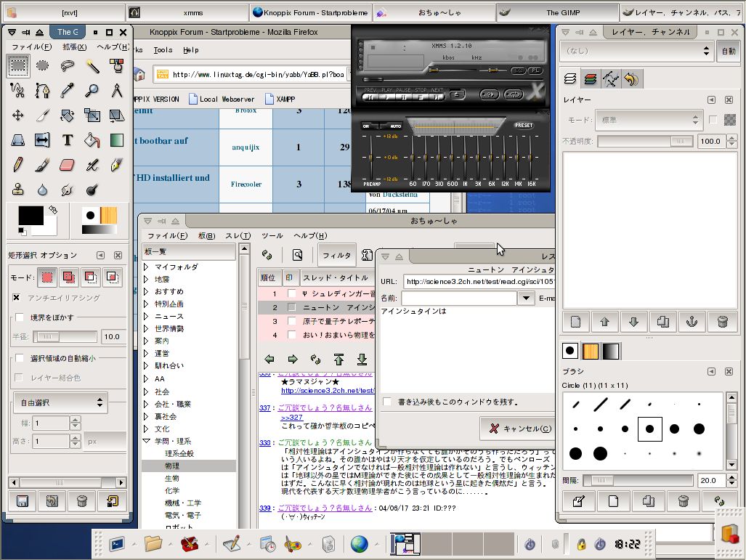
Task: Enable 境界をぼかす checkbox
Action: point(20,317)
